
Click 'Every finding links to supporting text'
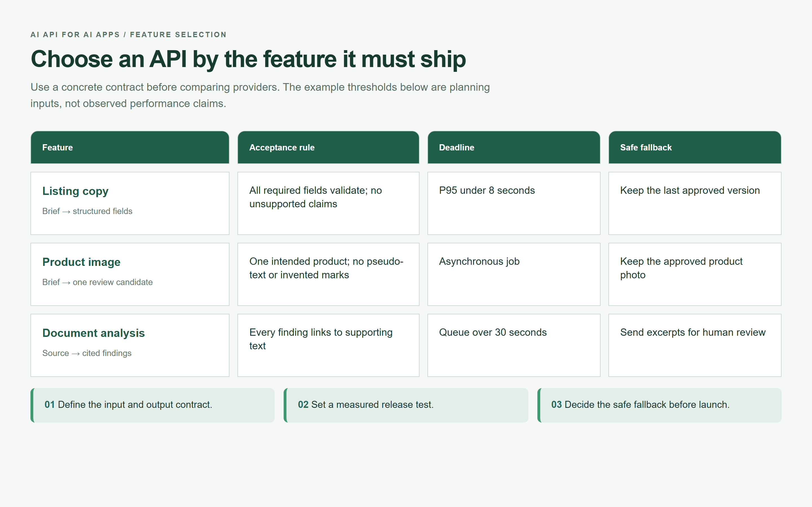(328, 345)
